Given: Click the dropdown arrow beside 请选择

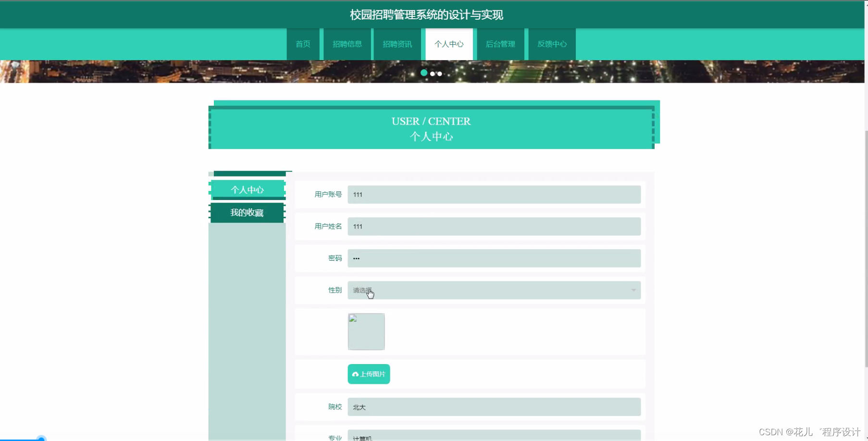Looking at the screenshot, I should tap(633, 290).
